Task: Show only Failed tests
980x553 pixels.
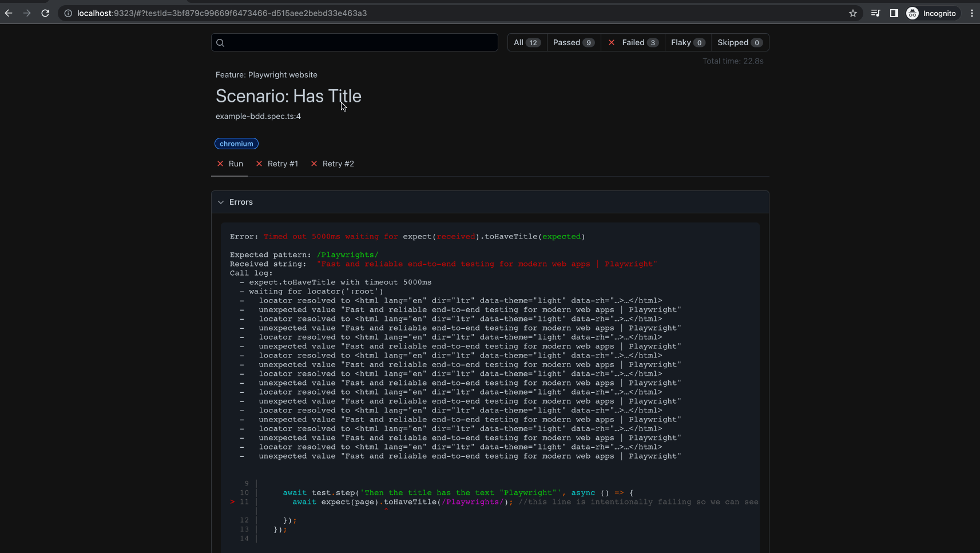Action: (633, 42)
